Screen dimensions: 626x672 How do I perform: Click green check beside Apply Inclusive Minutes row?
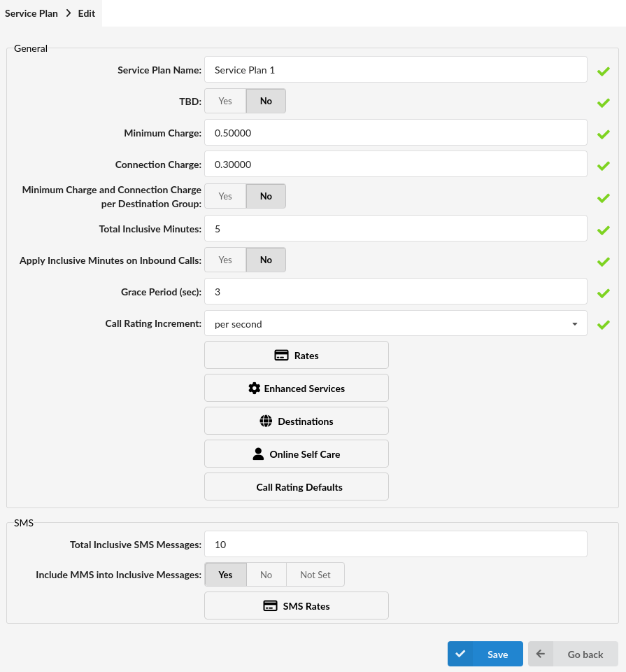(604, 262)
